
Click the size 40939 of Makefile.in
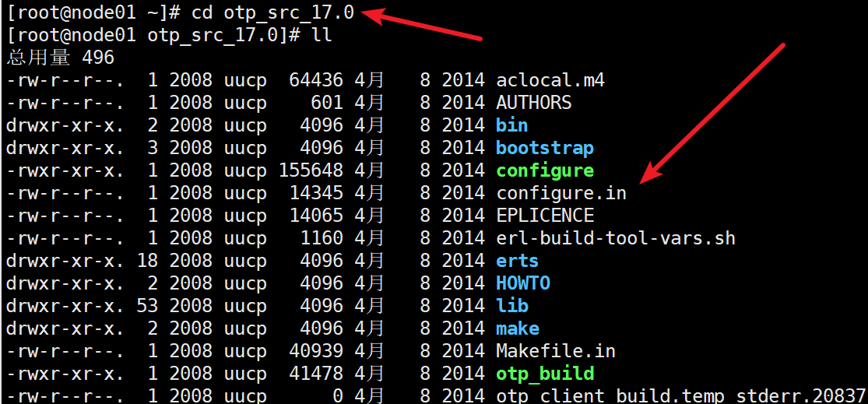(316, 351)
